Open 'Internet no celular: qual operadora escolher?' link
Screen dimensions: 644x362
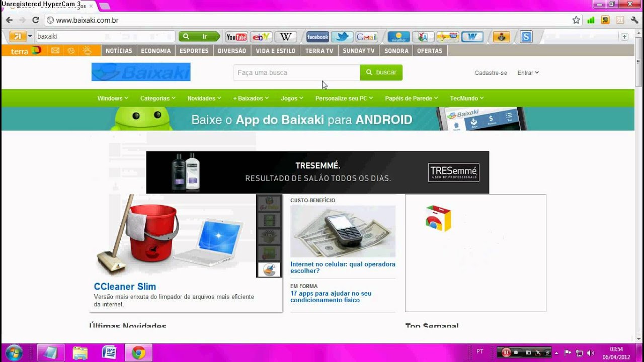click(x=343, y=267)
